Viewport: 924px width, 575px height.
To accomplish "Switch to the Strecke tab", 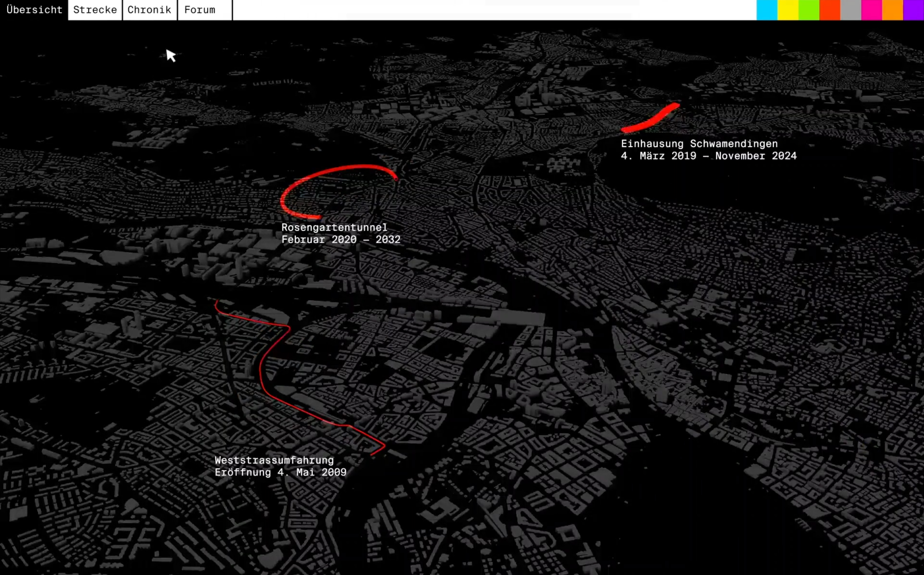I will click(95, 10).
